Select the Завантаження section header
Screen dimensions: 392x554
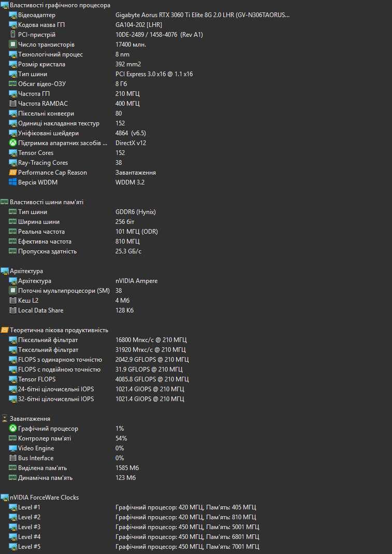point(30,419)
